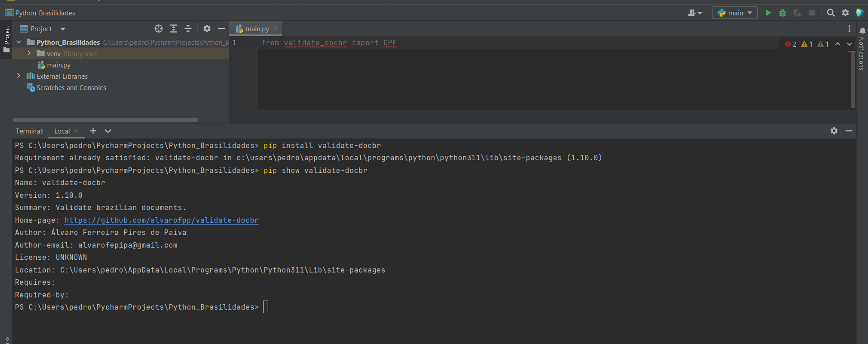Go to next highlighted error arrow
This screenshot has width=868, height=344.
point(849,44)
